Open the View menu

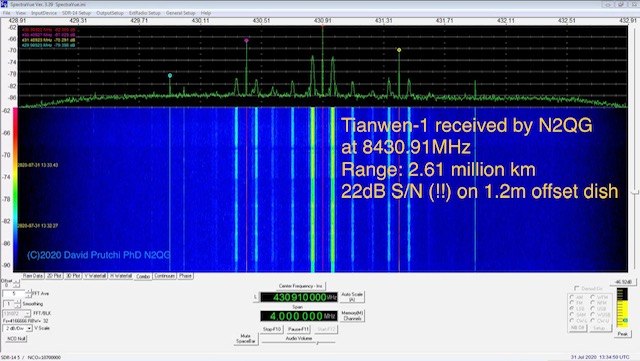[x=20, y=13]
